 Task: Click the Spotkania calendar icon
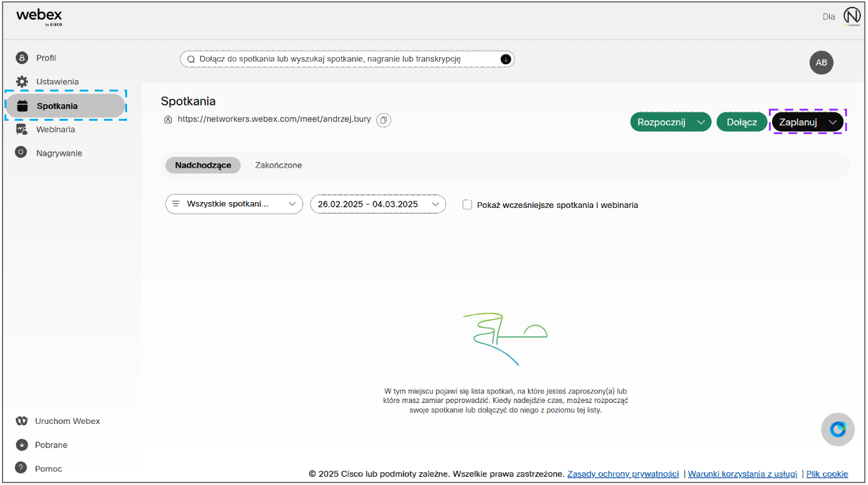coord(22,106)
